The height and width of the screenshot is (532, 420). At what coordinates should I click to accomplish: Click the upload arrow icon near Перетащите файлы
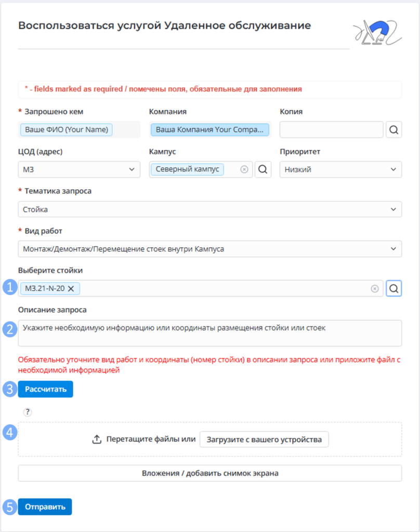[97, 439]
